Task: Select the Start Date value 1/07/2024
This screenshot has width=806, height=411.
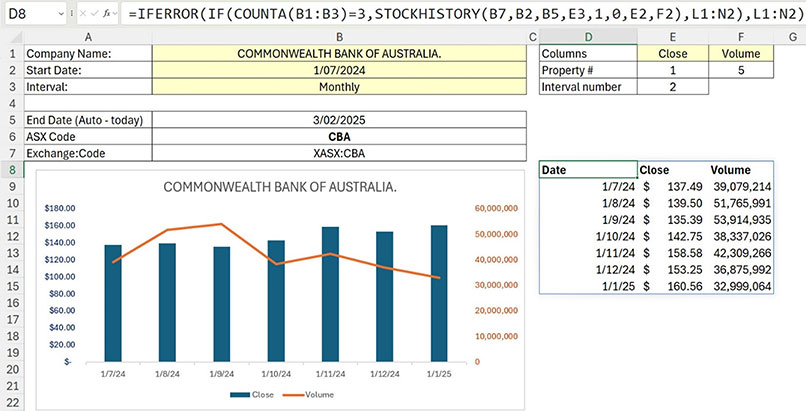Action: point(339,70)
